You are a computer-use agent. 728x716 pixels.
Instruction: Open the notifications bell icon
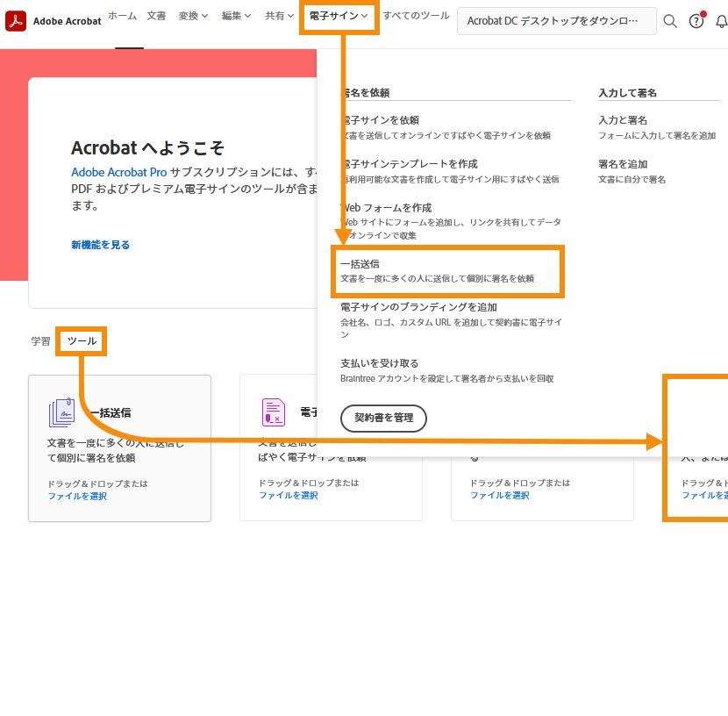(x=722, y=21)
